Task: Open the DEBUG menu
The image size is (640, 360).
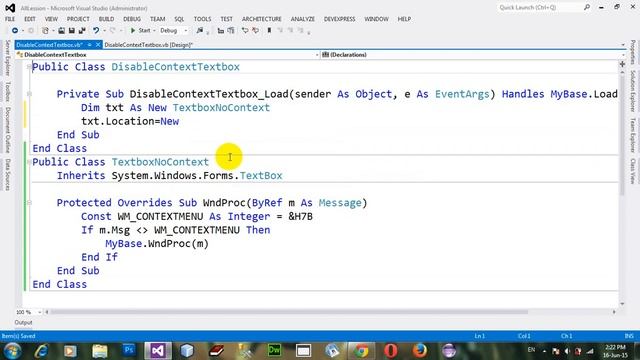Action: (x=132, y=19)
